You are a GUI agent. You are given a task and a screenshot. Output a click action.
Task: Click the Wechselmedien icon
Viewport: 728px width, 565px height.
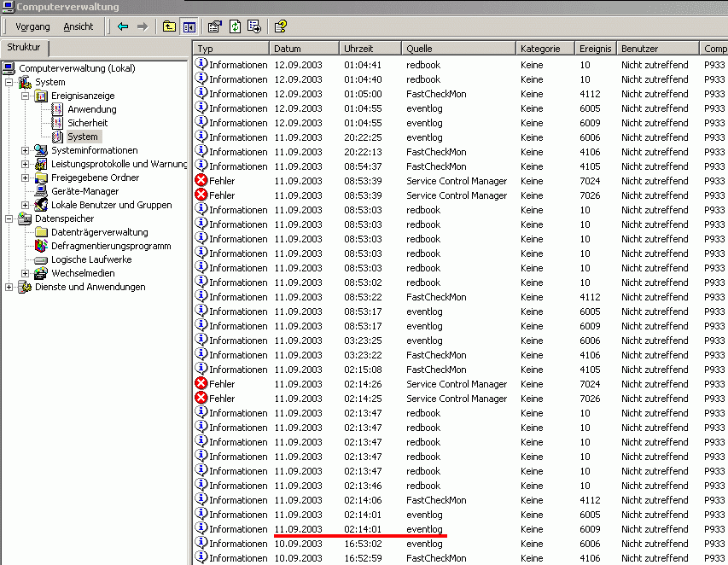41,273
